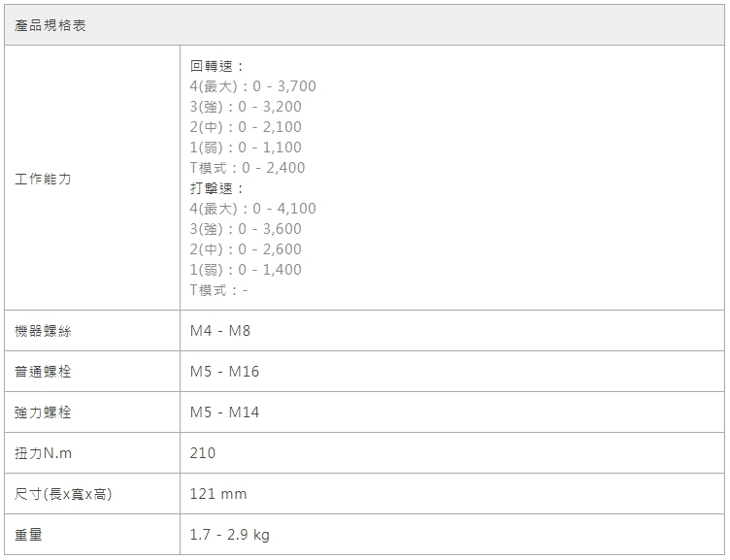Click the 121 mm dimension value

click(218, 494)
